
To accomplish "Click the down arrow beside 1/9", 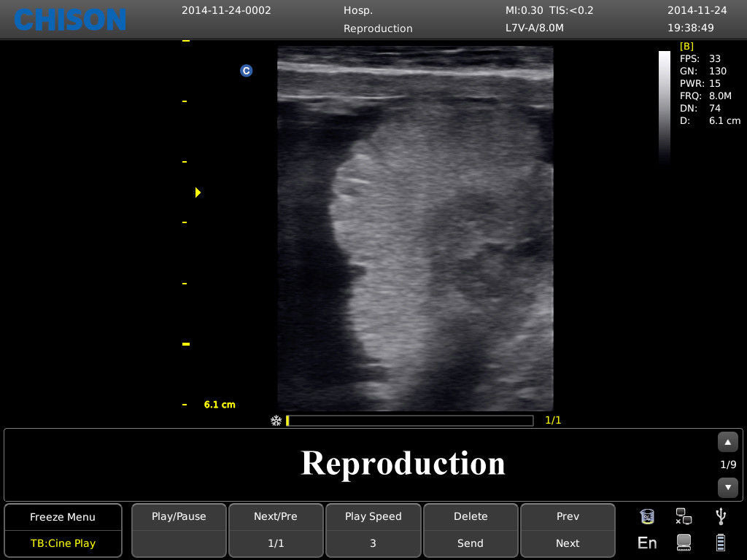I will (x=727, y=487).
